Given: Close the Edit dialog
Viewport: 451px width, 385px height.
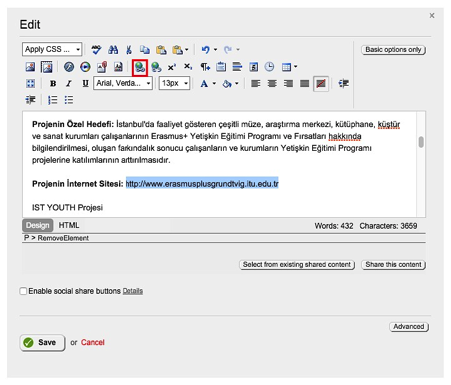Looking at the screenshot, I should (x=432, y=15).
